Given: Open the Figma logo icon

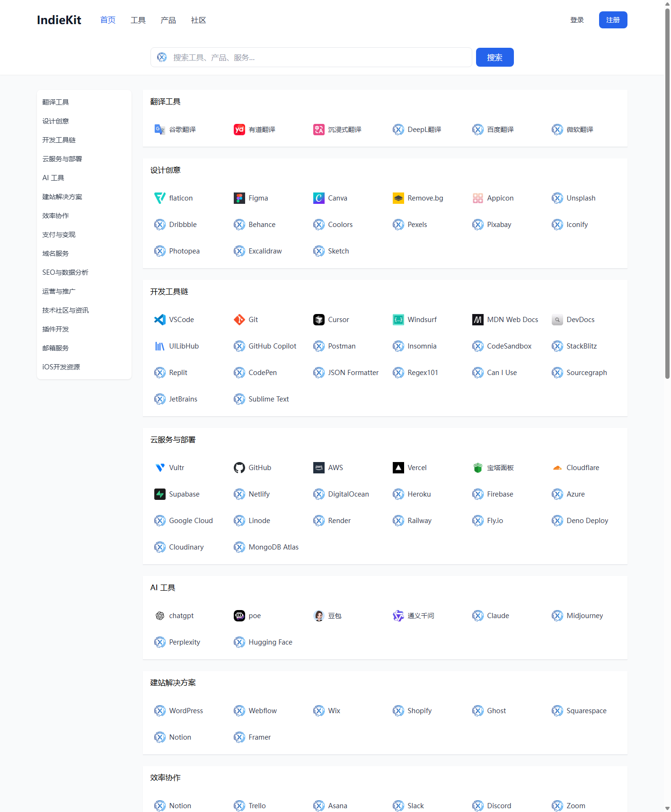Looking at the screenshot, I should [239, 198].
